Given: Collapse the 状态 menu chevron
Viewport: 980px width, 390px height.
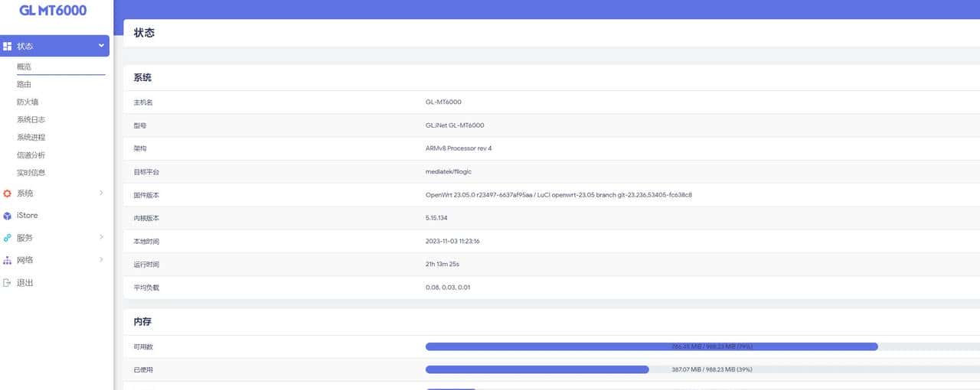Looking at the screenshot, I should pyautogui.click(x=101, y=46).
